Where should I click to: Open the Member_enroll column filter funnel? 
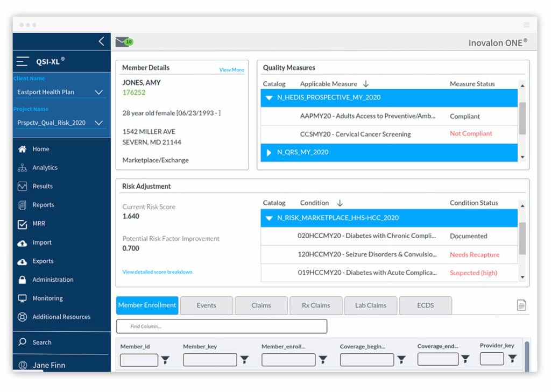(323, 359)
